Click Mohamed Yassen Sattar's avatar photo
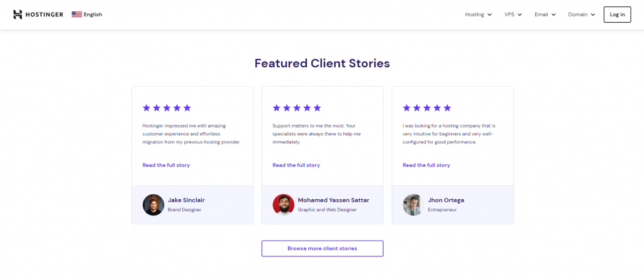 pyautogui.click(x=284, y=205)
